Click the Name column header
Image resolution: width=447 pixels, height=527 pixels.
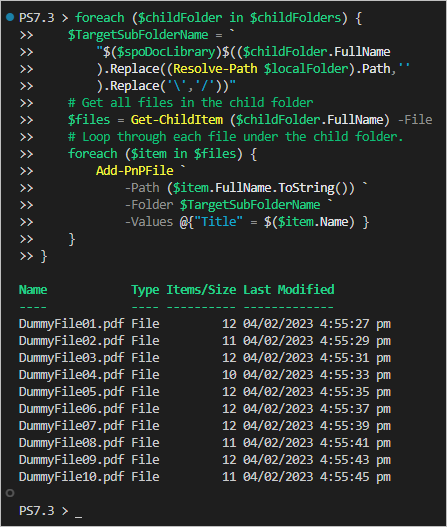coord(33,290)
